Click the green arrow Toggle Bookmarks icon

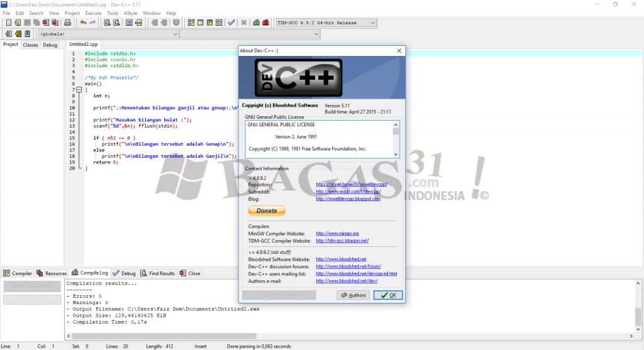(x=18, y=34)
